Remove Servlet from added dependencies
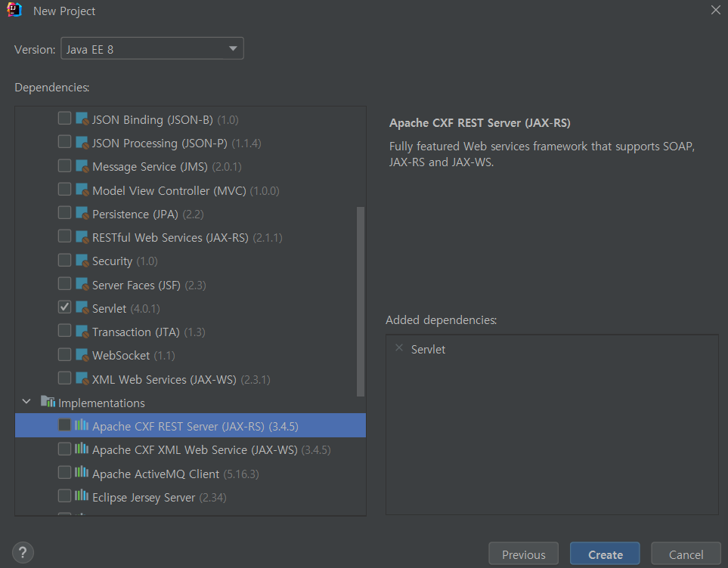 pyautogui.click(x=399, y=347)
